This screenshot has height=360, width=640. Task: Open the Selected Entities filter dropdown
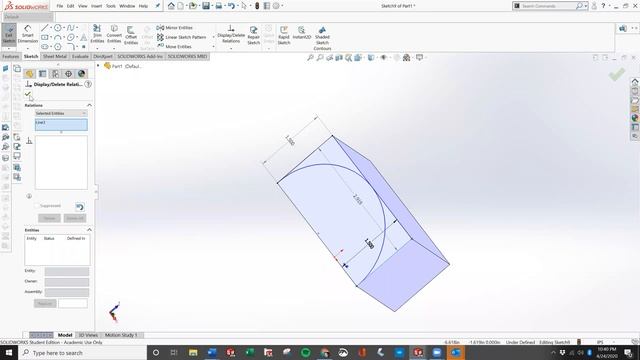point(61,113)
